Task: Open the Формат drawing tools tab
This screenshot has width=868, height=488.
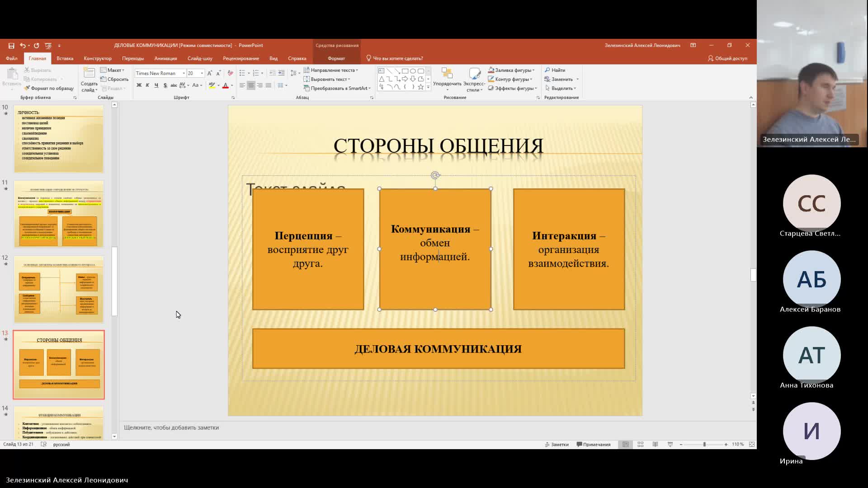Action: 336,58
